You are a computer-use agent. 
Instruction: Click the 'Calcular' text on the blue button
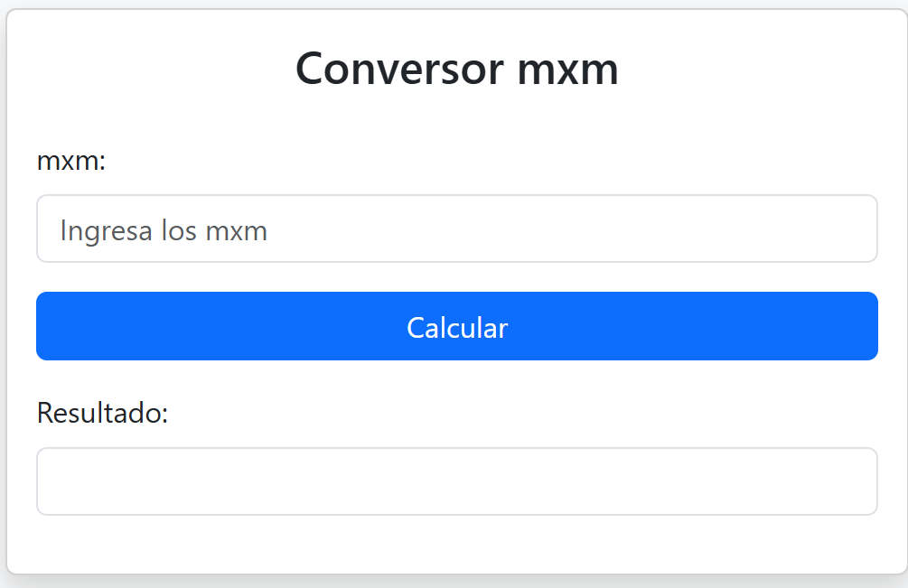point(457,328)
